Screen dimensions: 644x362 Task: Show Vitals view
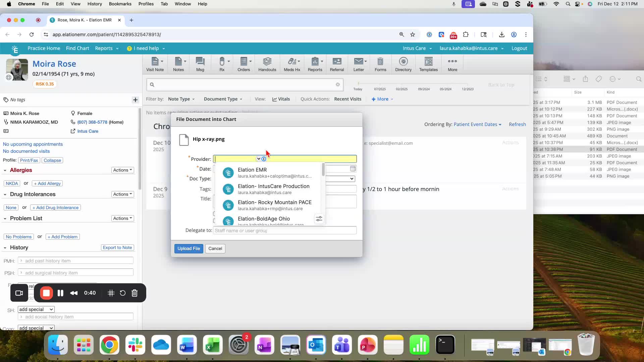[281, 99]
